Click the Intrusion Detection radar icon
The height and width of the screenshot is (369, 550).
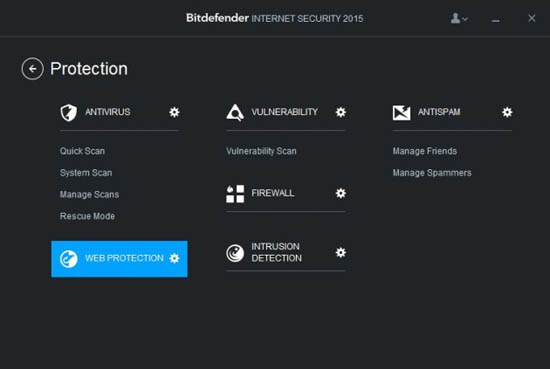click(x=235, y=253)
